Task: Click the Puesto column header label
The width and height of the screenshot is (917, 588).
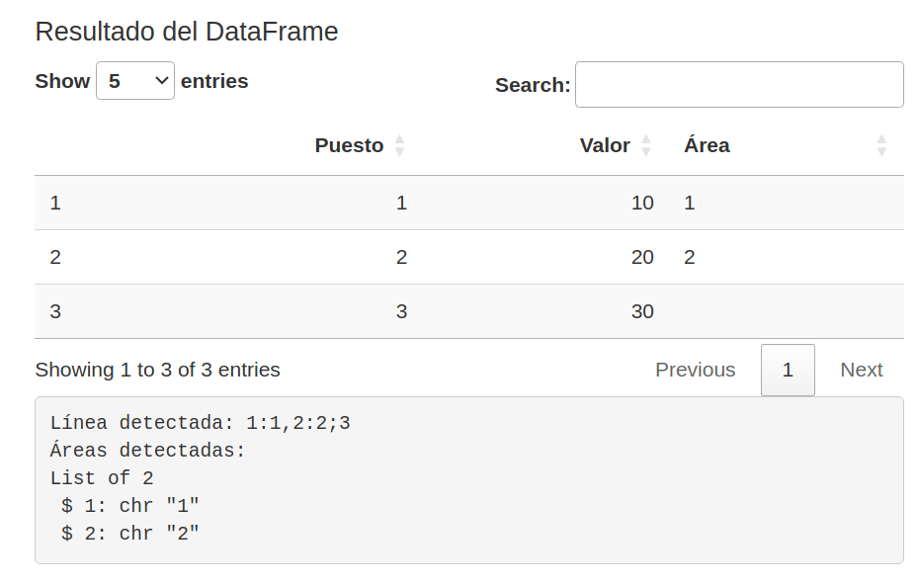Action: 349,145
